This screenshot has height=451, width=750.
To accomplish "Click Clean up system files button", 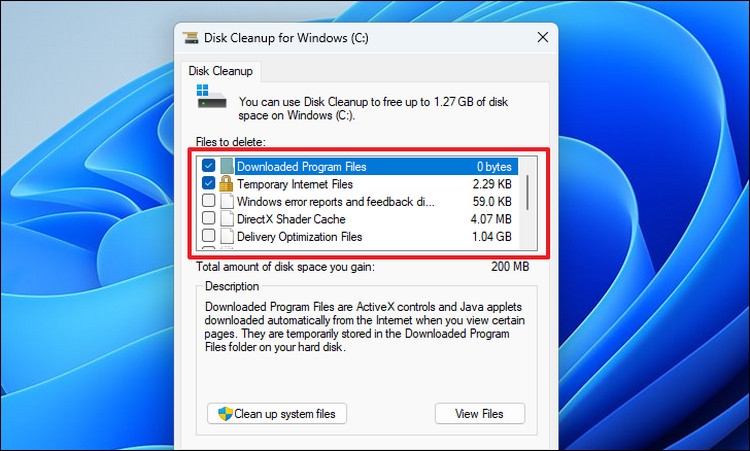I will click(277, 414).
